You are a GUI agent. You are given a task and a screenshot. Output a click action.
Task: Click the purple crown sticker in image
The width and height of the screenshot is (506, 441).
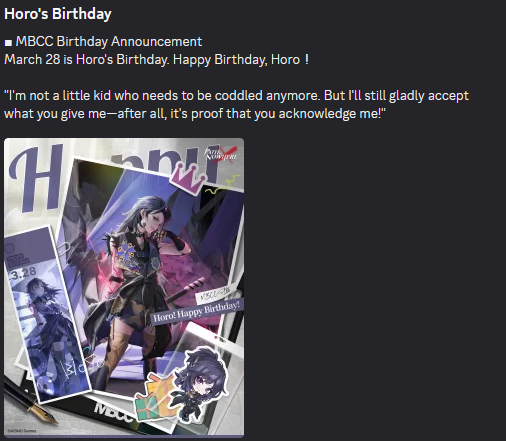(x=187, y=177)
